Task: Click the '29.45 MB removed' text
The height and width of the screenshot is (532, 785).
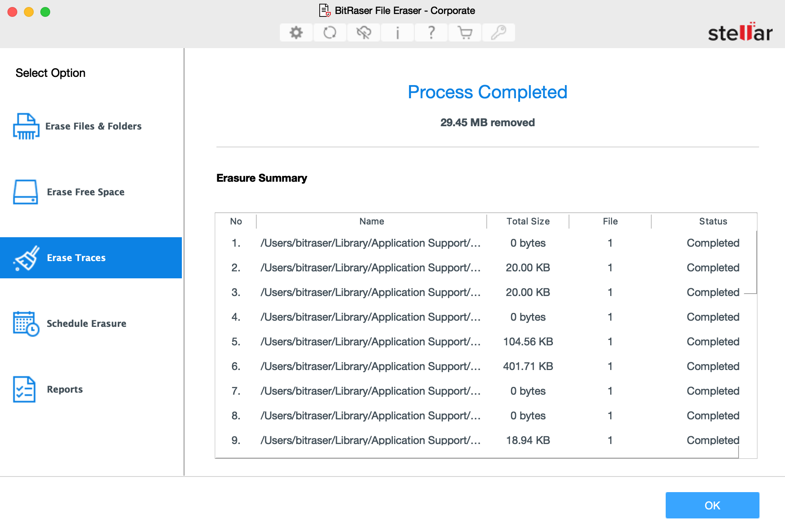Action: click(x=488, y=123)
